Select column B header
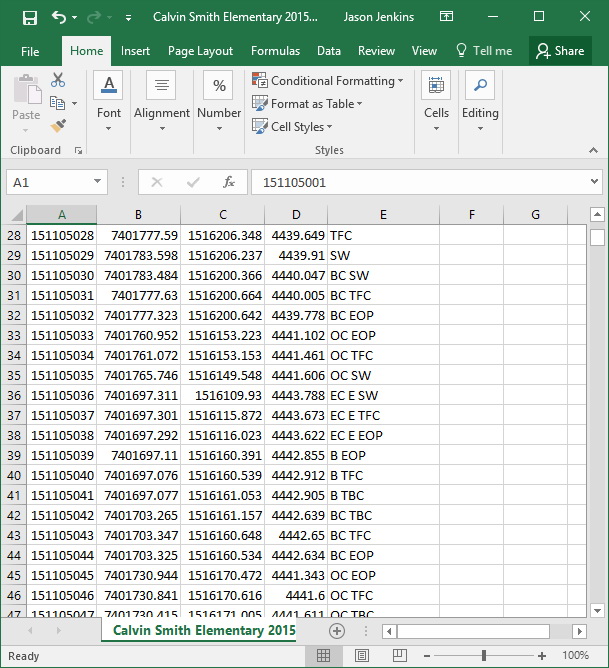The height and width of the screenshot is (668, 609). click(138, 215)
